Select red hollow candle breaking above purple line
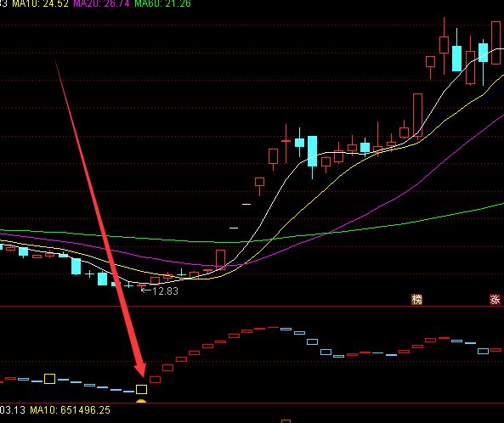 click(220, 260)
